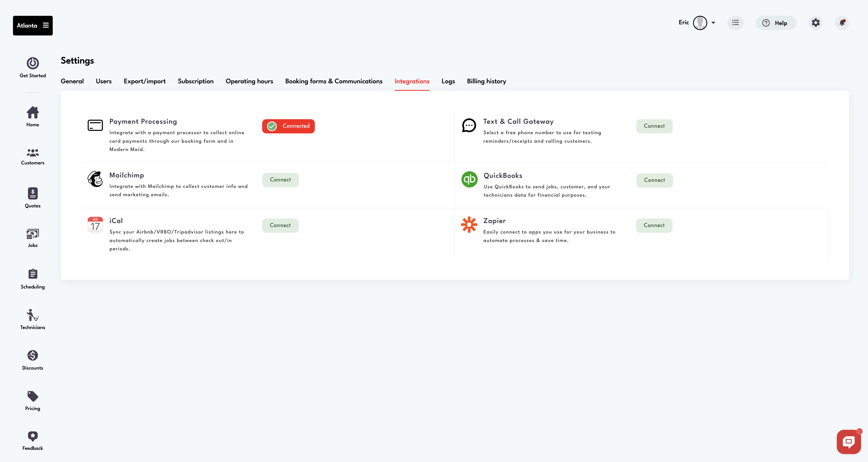Viewport: 868px width, 462px height.
Task: Open the notifications bell icon
Action: pyautogui.click(x=842, y=23)
